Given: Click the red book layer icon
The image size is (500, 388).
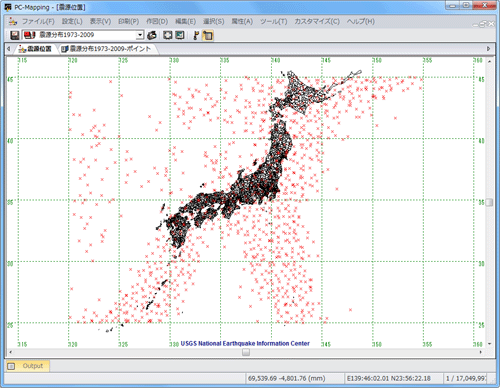Looking at the screenshot, I should pos(29,35).
